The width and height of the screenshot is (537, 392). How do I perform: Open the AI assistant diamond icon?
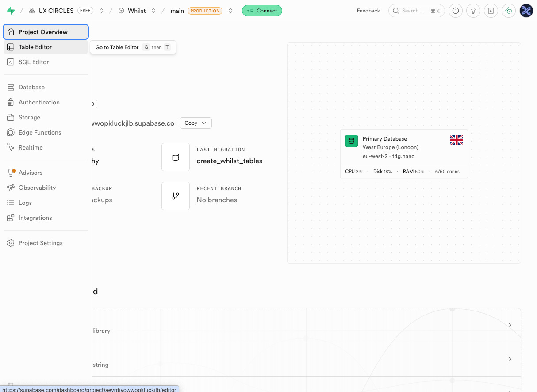(509, 11)
